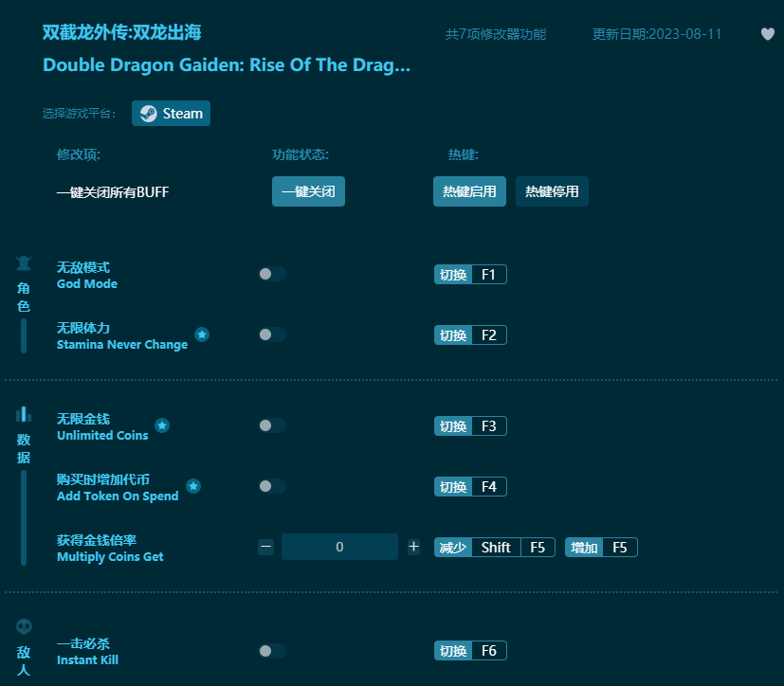The width and height of the screenshot is (784, 686).
Task: Toggle the Unlimited Coins switch
Action: [272, 425]
